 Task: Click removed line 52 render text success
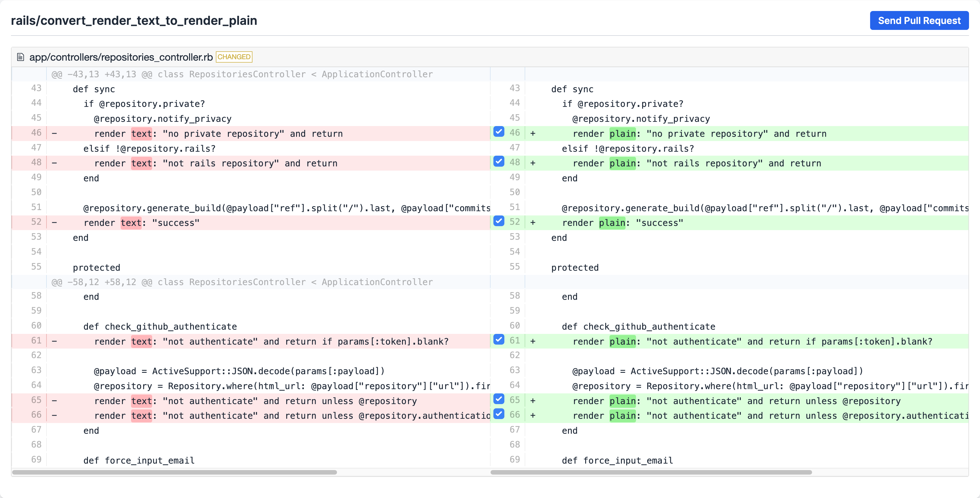pyautogui.click(x=251, y=223)
